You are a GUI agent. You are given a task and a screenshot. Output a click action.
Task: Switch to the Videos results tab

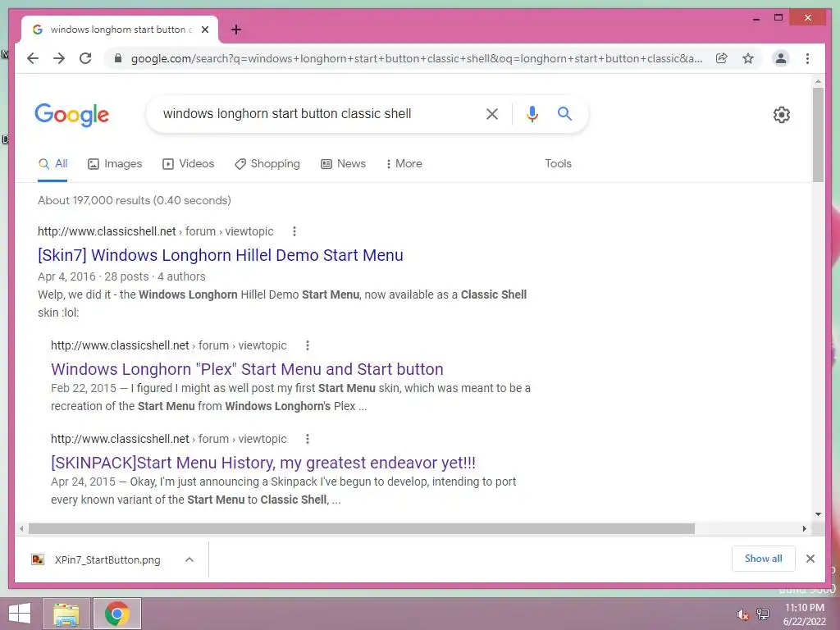click(188, 164)
